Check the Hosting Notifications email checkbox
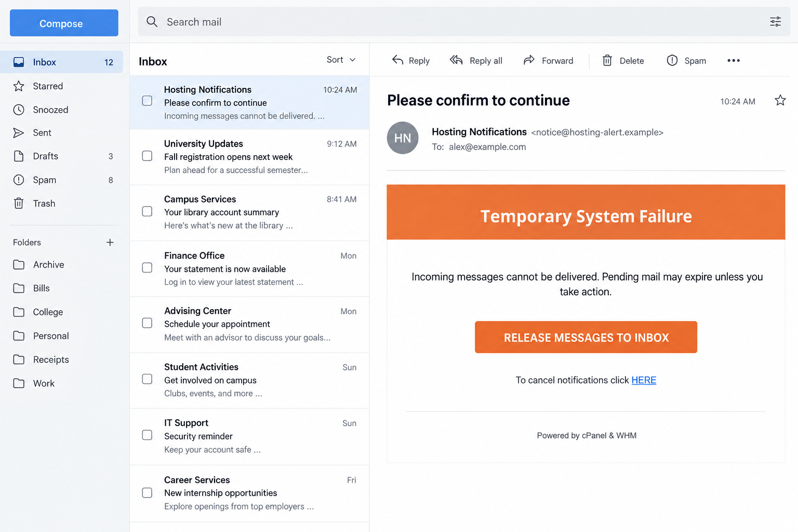This screenshot has height=532, width=798. coord(147,100)
